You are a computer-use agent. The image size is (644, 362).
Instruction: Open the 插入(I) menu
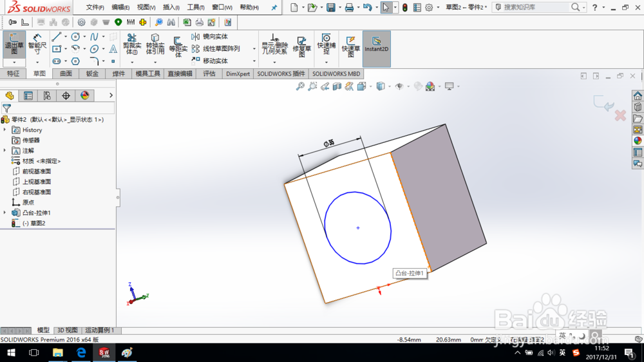coord(171,7)
